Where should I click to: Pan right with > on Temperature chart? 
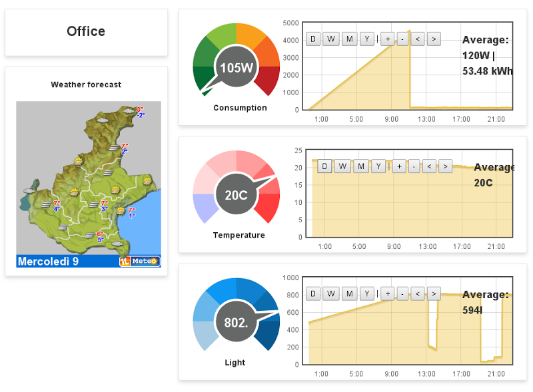click(445, 166)
